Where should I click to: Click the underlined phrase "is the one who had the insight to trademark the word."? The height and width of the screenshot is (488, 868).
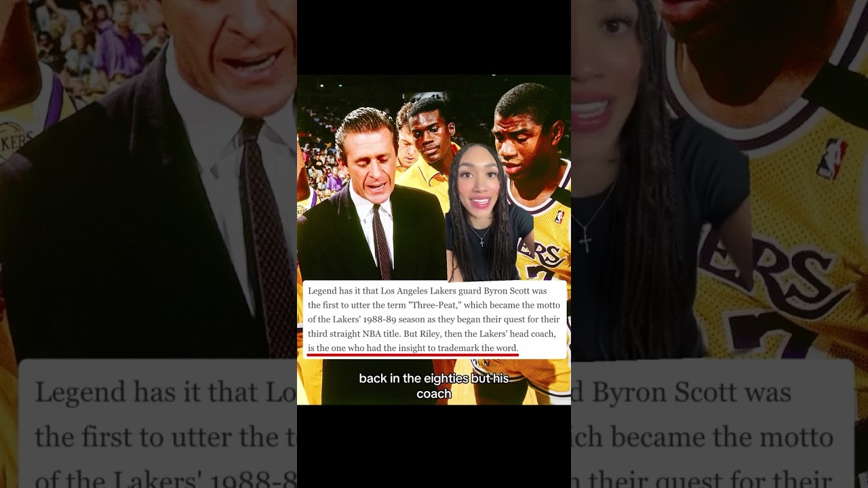(x=413, y=348)
